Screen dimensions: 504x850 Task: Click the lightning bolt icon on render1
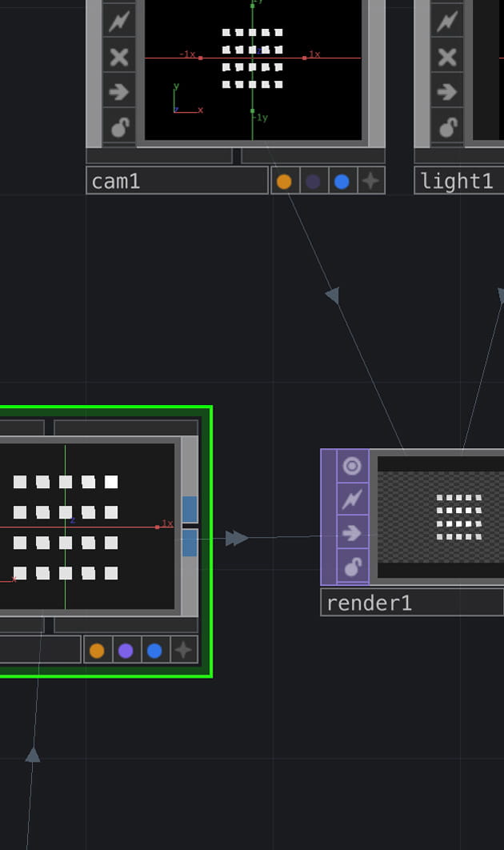click(352, 499)
